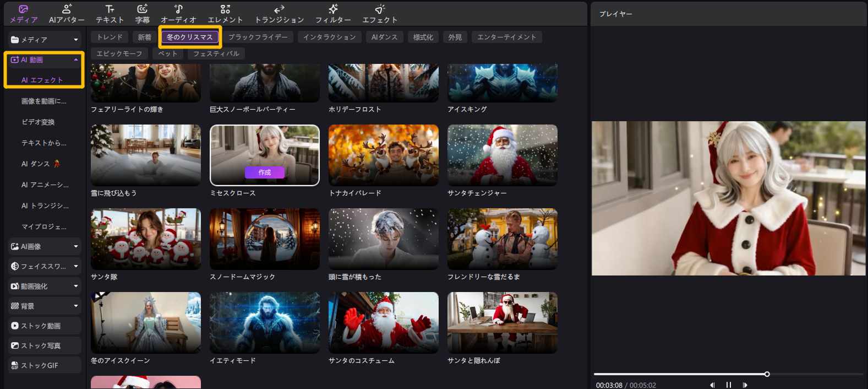Switch to the 新着 category tag
This screenshot has height=389, width=868.
coord(145,37)
